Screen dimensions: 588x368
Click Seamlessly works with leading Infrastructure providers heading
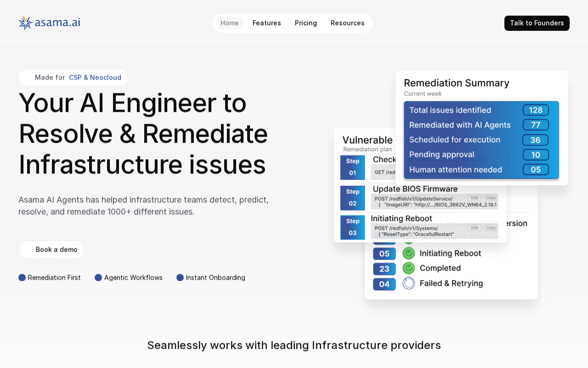click(x=294, y=345)
